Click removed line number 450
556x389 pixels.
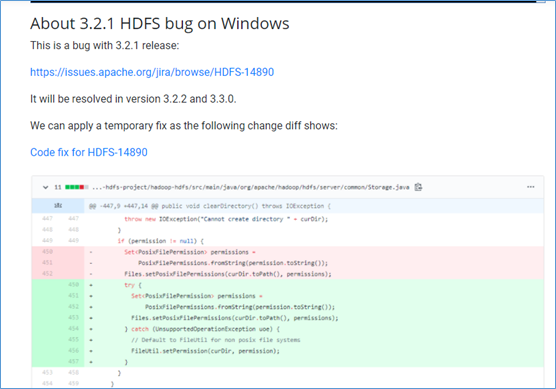coord(47,252)
